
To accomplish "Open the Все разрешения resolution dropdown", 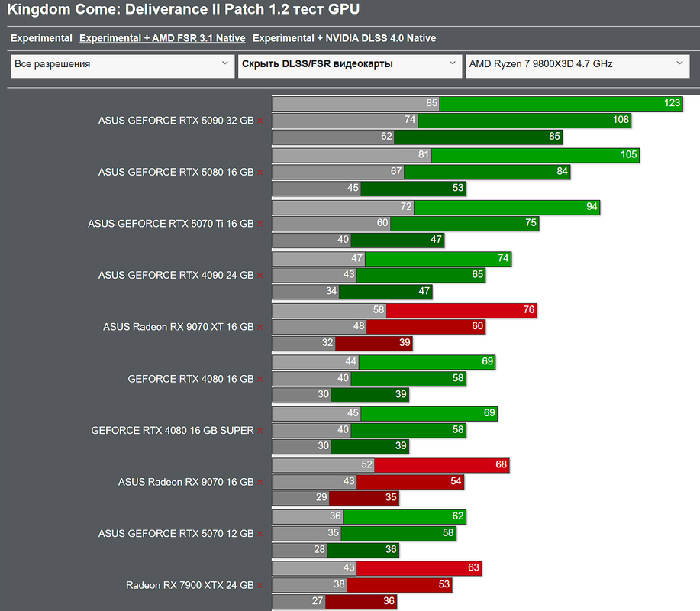I will point(123,66).
